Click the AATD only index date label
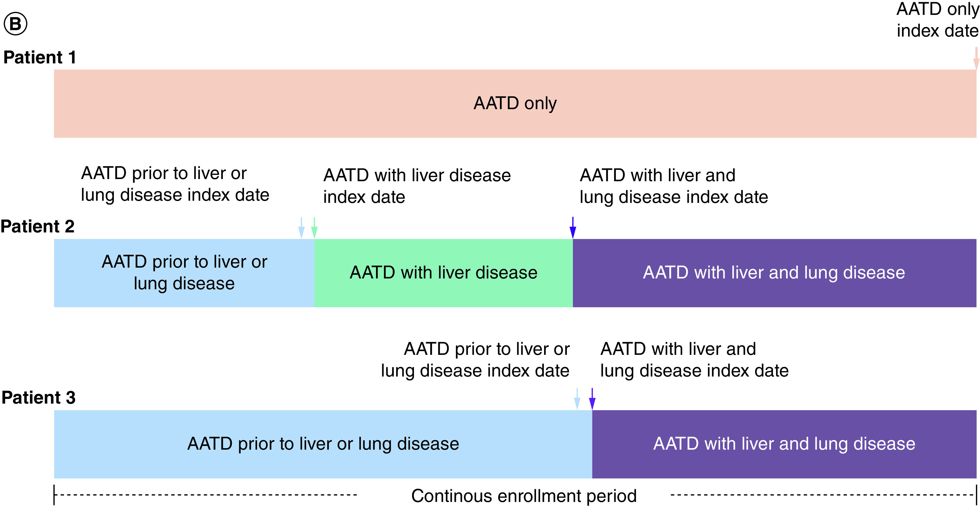The width and height of the screenshot is (980, 506). click(937, 20)
